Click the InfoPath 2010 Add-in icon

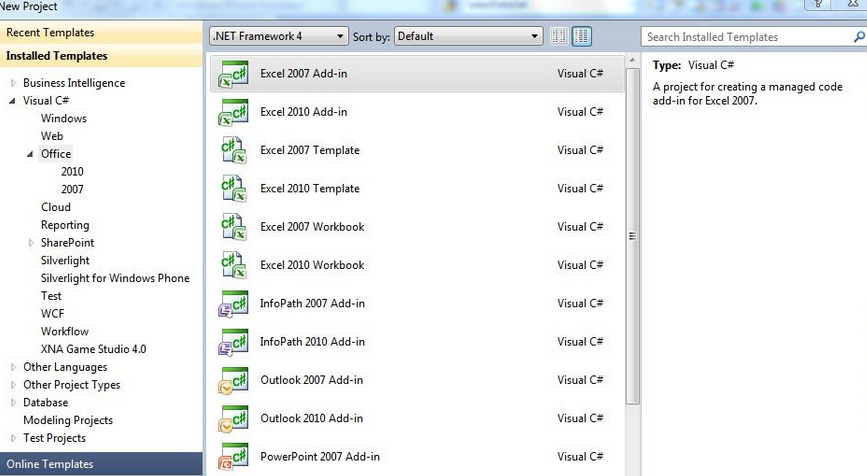click(233, 342)
